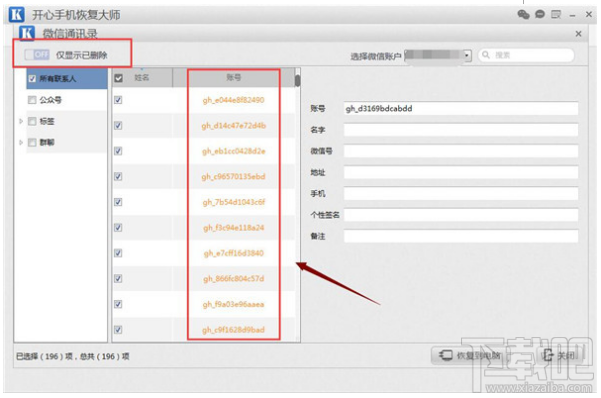
Task: Expand the 群聊 tree node arrow
Action: tap(21, 143)
